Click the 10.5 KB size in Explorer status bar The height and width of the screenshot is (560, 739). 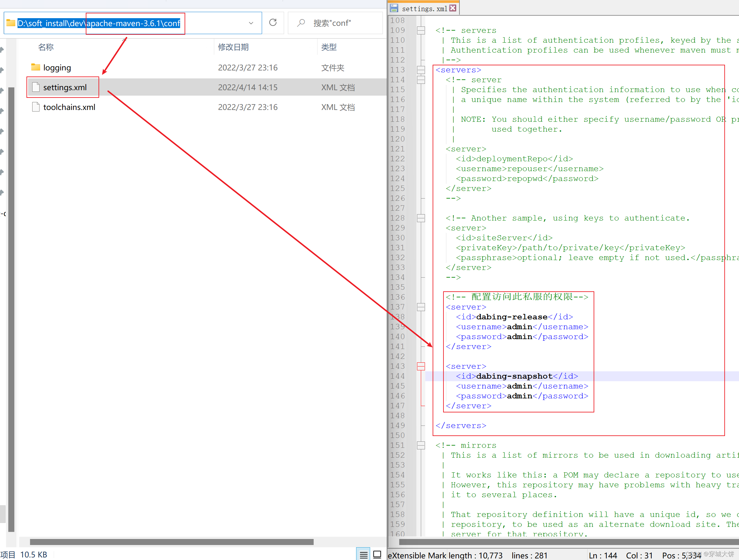click(33, 554)
